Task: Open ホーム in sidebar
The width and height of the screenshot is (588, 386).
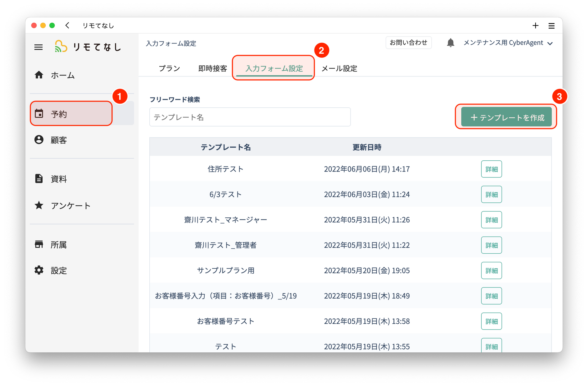Action: [63, 75]
